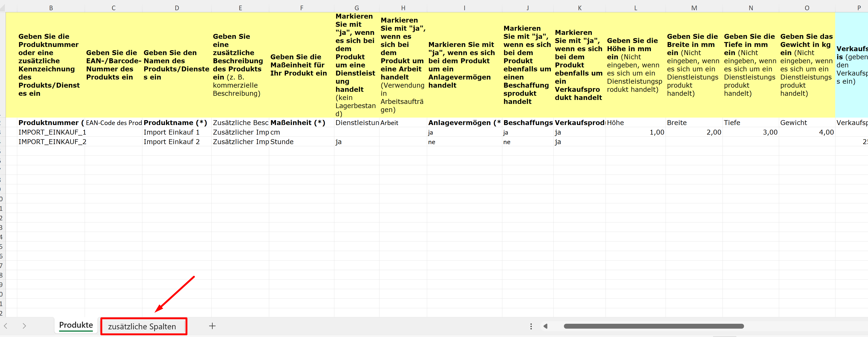
Task: Select column F header
Action: (x=302, y=8)
